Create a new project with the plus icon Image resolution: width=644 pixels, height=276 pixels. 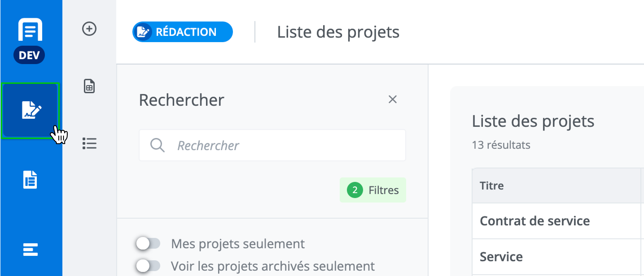point(89,29)
